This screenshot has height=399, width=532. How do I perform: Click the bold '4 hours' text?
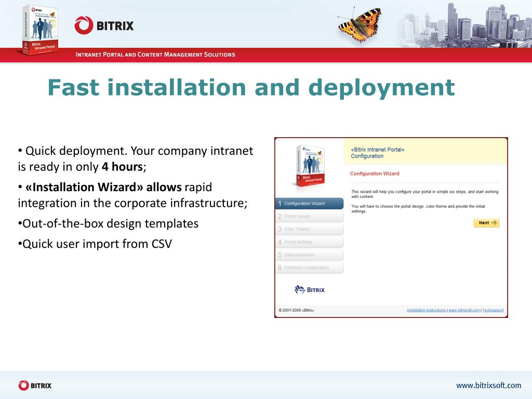click(x=122, y=167)
